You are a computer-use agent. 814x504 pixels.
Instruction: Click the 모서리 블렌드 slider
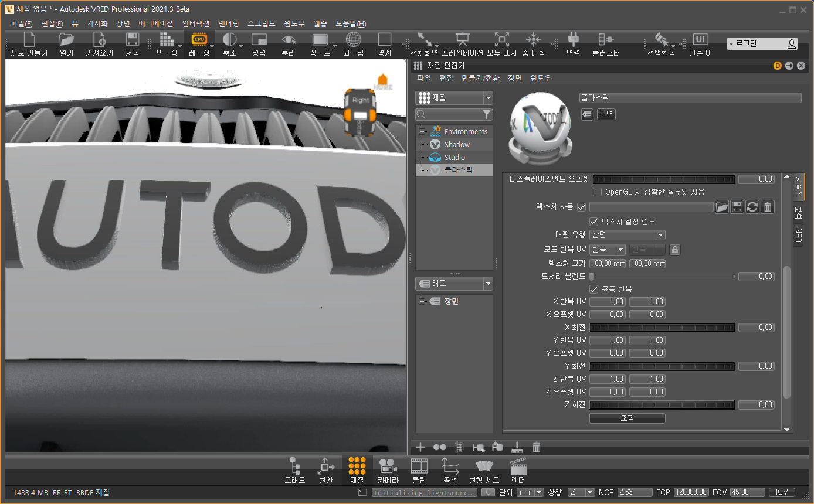click(x=663, y=277)
